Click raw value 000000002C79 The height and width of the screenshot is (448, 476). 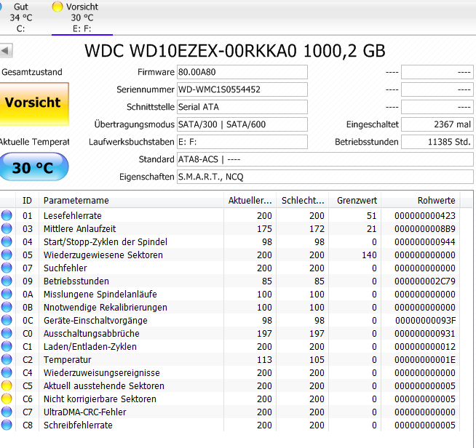click(425, 281)
